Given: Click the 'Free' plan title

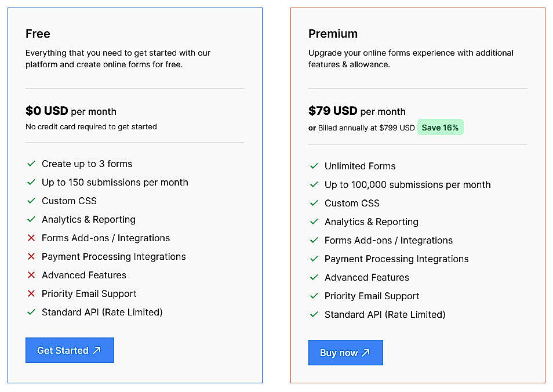Looking at the screenshot, I should pos(38,34).
